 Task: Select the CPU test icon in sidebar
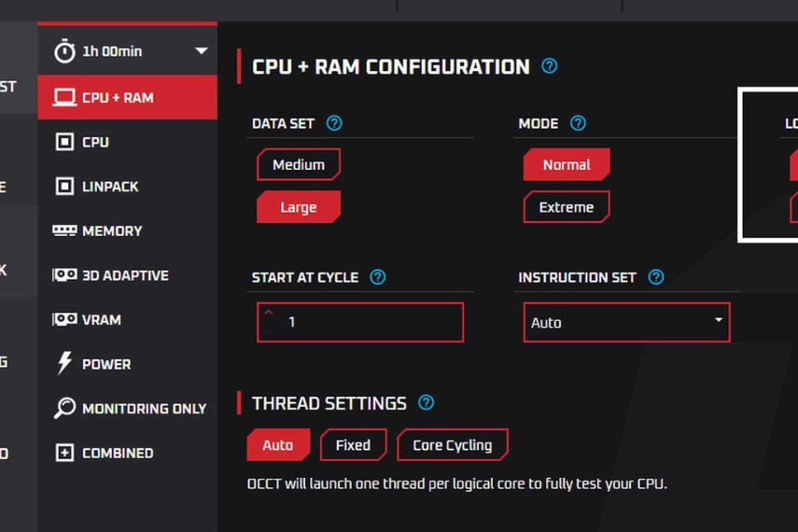coord(64,142)
